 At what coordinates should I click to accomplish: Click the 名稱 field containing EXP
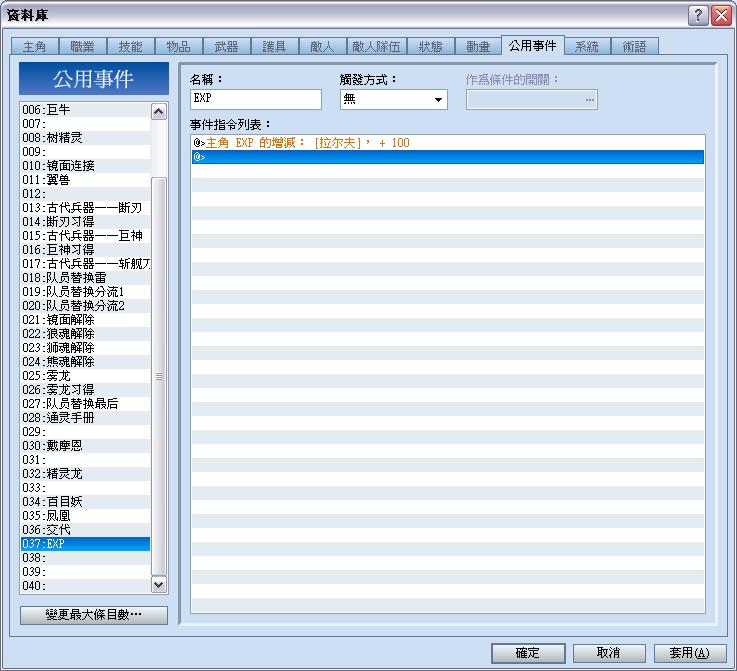pyautogui.click(x=256, y=99)
